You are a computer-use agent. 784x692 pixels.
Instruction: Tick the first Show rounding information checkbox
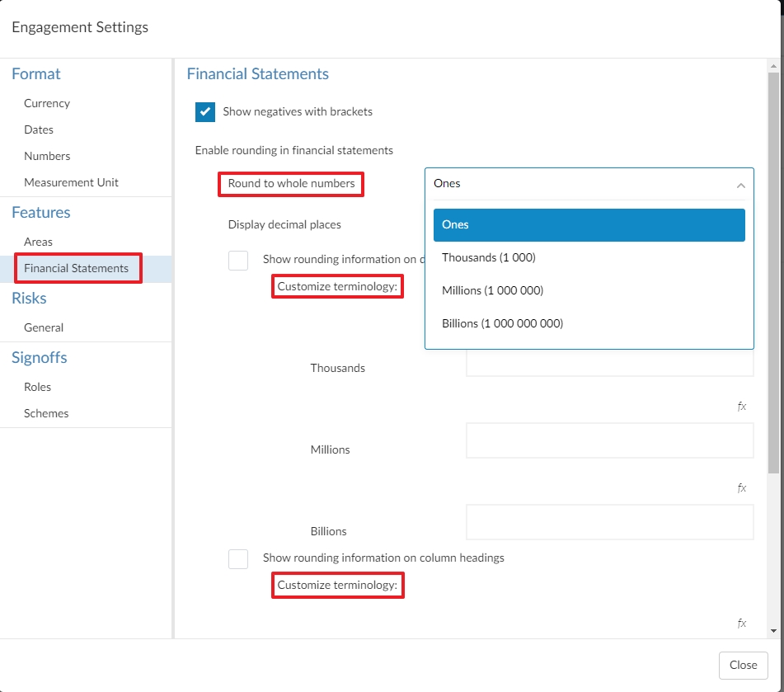point(238,260)
